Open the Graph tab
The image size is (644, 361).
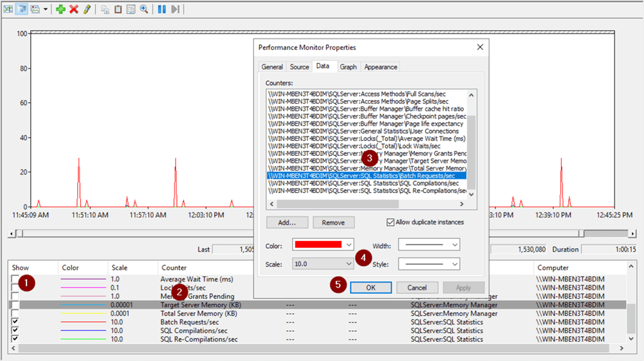348,67
